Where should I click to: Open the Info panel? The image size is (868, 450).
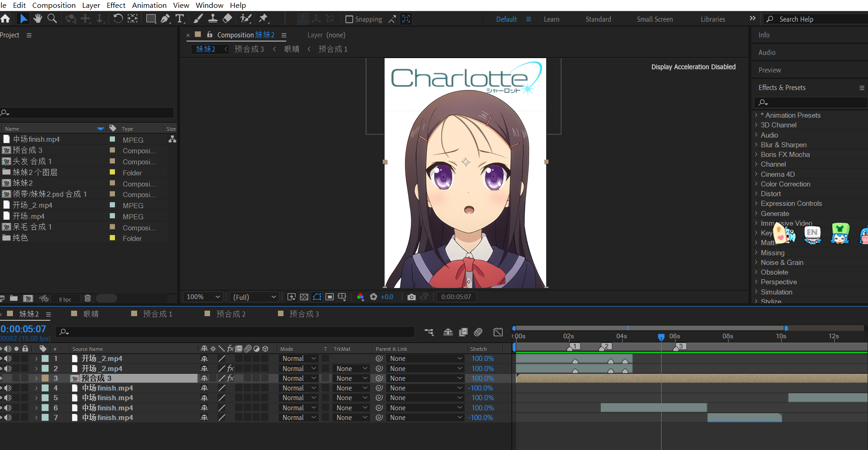(764, 35)
